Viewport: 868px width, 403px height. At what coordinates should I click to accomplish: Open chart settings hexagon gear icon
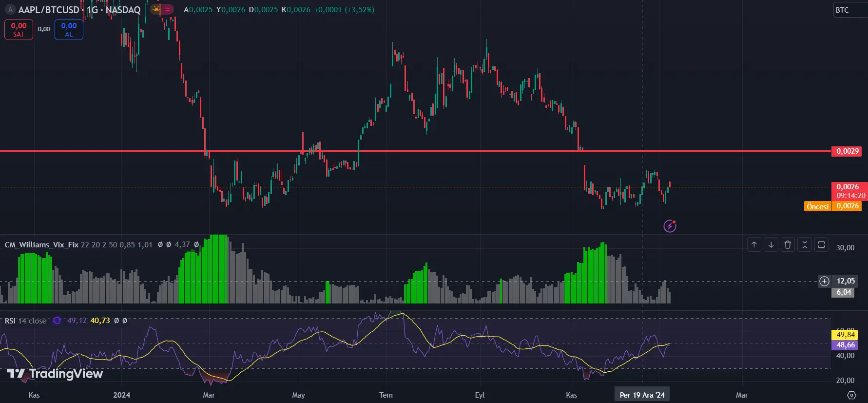tap(851, 395)
